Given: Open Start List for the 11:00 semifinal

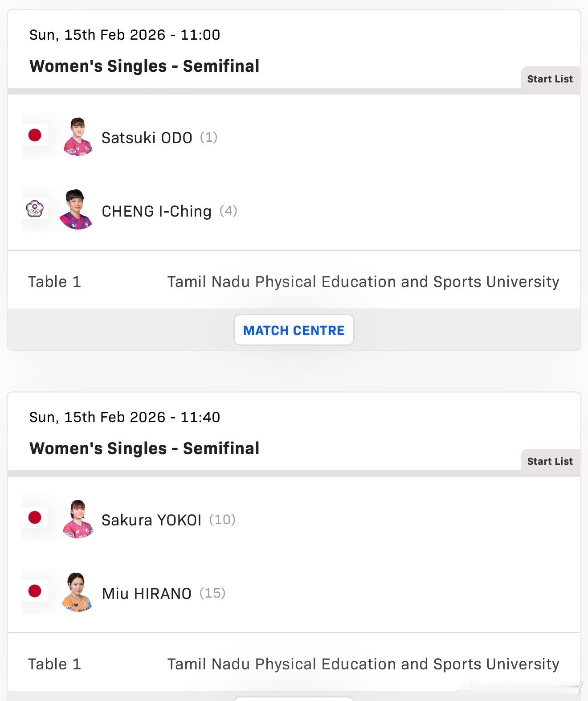Looking at the screenshot, I should 550,79.
